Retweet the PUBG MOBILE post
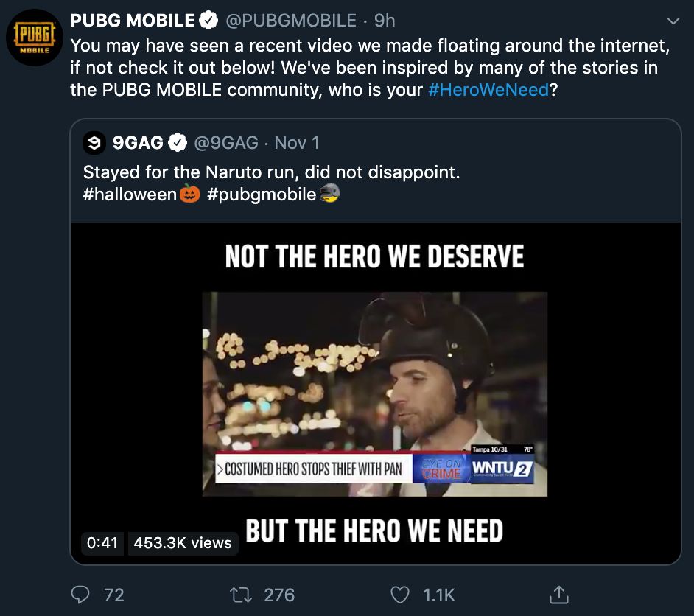The height and width of the screenshot is (616, 694). (x=239, y=594)
